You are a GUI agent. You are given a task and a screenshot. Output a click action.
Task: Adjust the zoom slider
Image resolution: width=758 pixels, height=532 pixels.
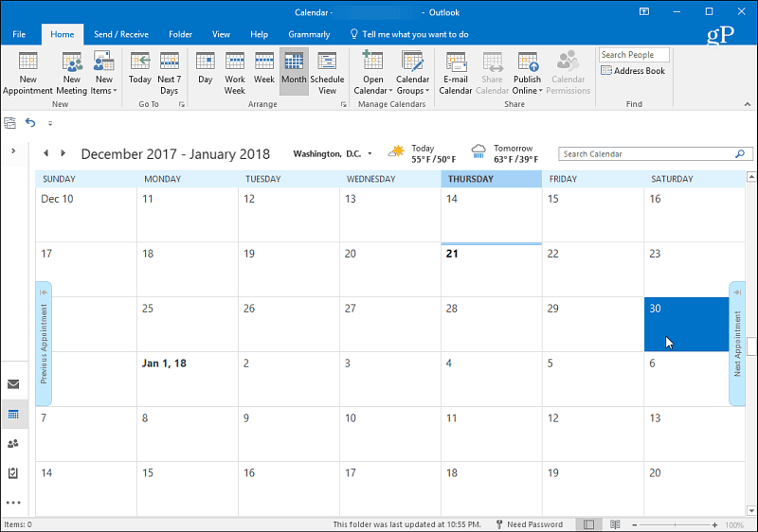click(675, 524)
